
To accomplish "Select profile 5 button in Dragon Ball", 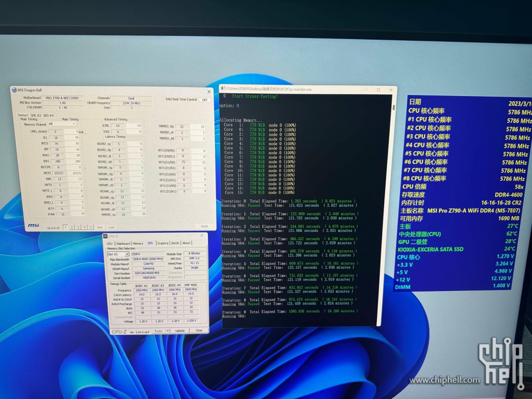I will (x=91, y=227).
